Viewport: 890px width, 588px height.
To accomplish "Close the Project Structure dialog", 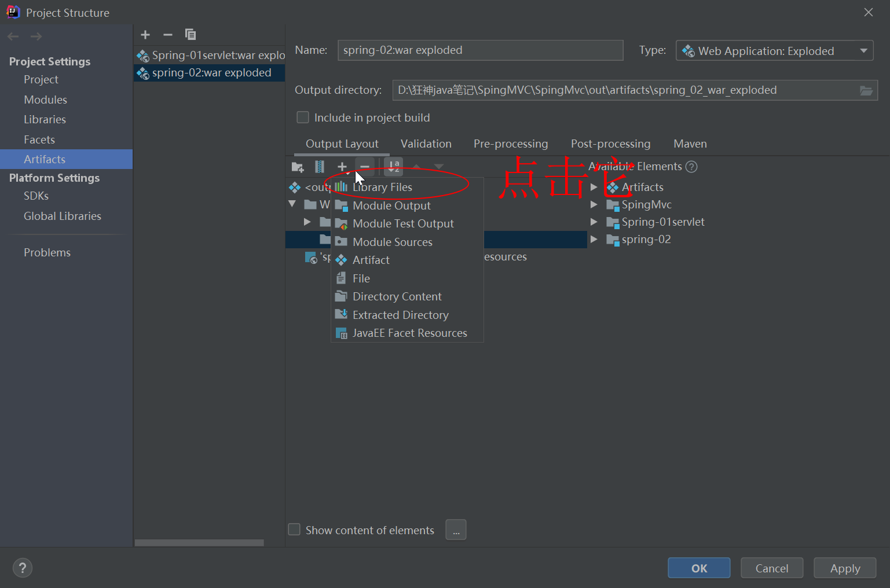I will tap(869, 12).
